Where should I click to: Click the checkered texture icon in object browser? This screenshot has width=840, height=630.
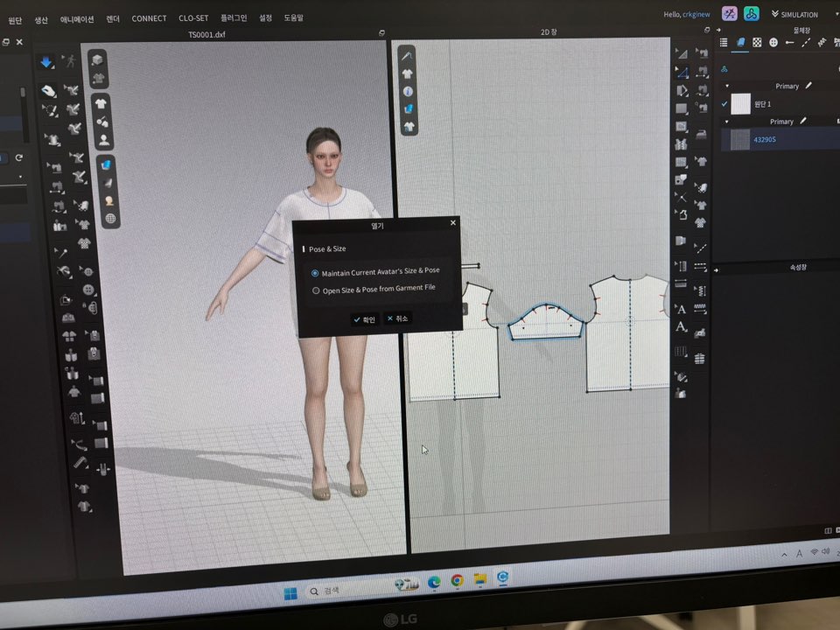(757, 42)
